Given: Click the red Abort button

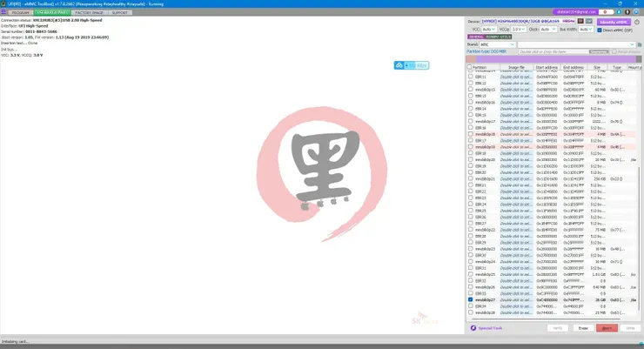Looking at the screenshot, I should (x=607, y=328).
